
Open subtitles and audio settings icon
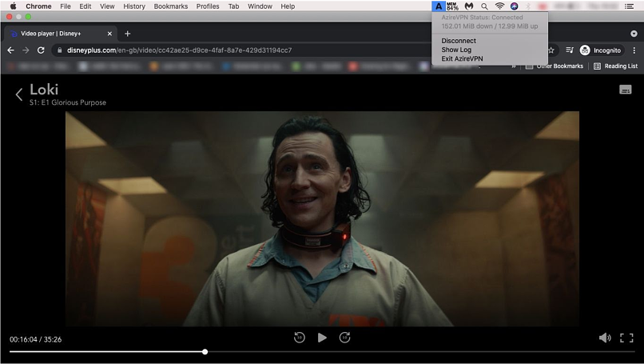pyautogui.click(x=626, y=90)
